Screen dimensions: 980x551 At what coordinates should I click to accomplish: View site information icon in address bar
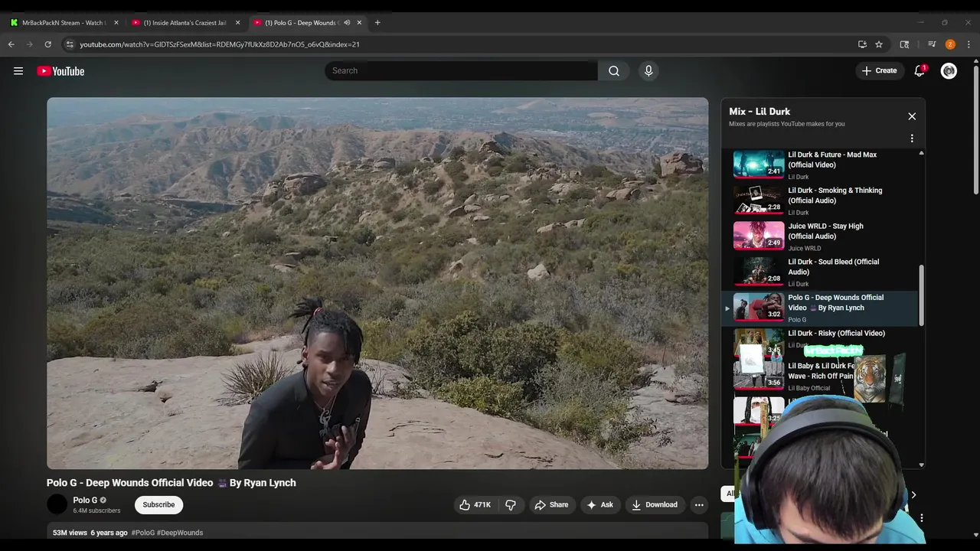coord(70,44)
